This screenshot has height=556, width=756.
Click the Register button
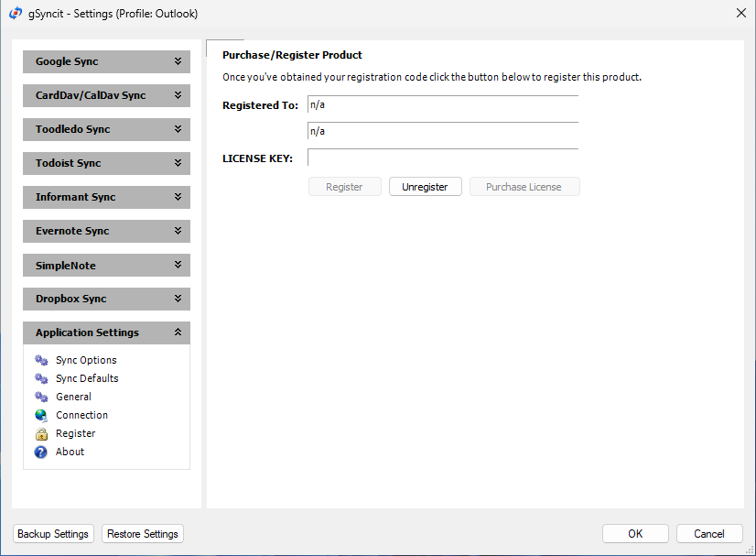pyautogui.click(x=345, y=187)
